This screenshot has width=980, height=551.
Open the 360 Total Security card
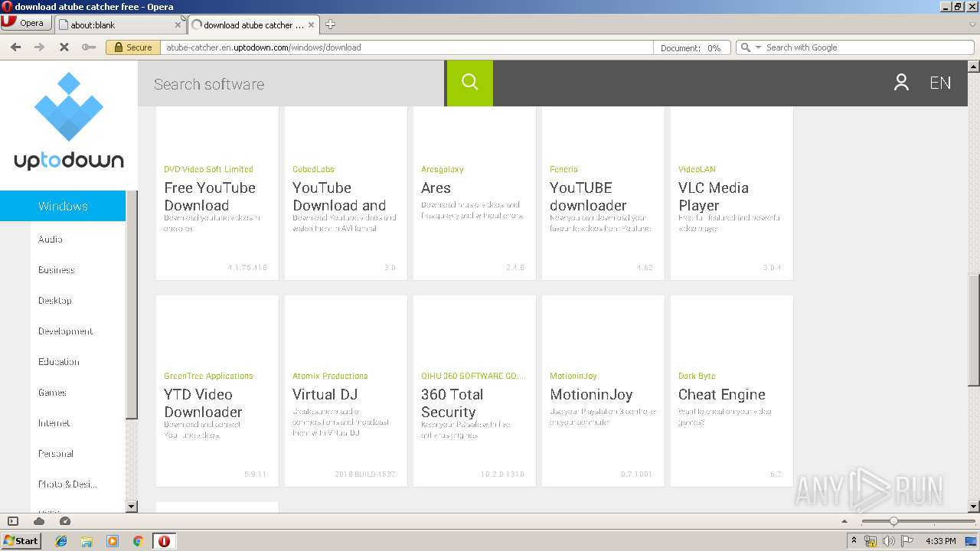[475, 391]
